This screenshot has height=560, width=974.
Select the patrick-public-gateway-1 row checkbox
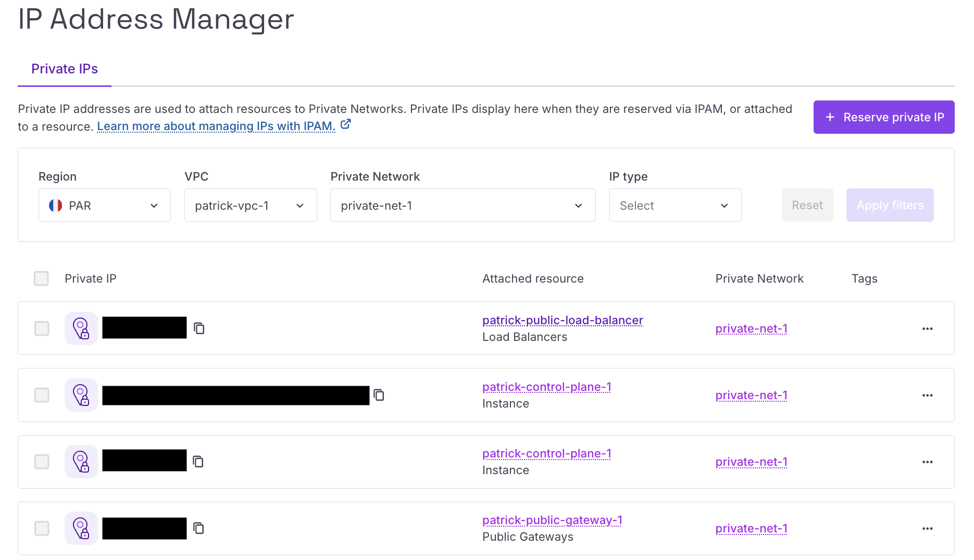42,528
